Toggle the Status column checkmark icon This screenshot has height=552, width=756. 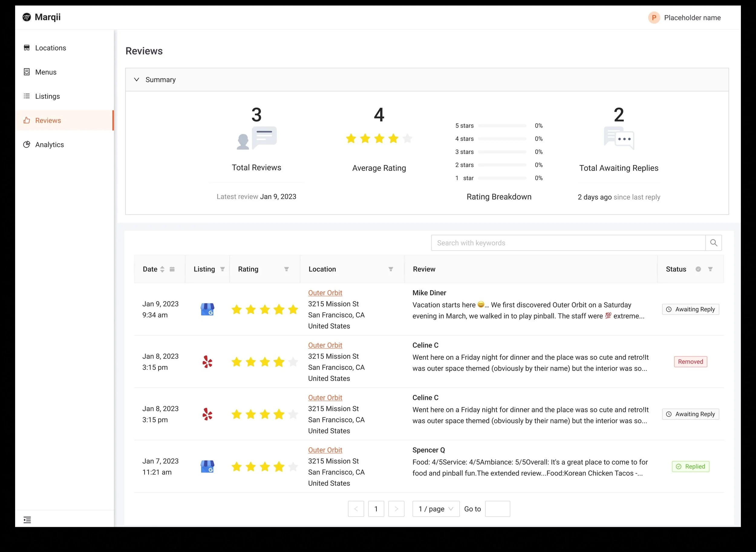click(698, 269)
